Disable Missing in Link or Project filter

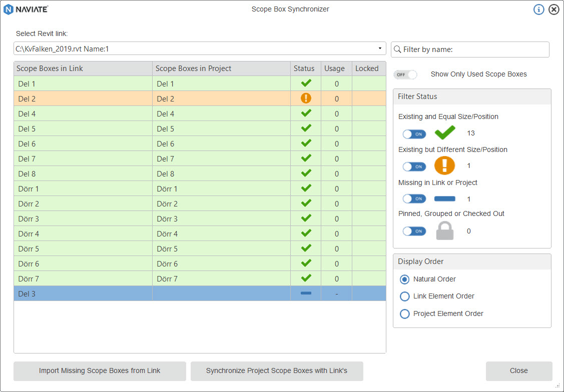point(414,199)
